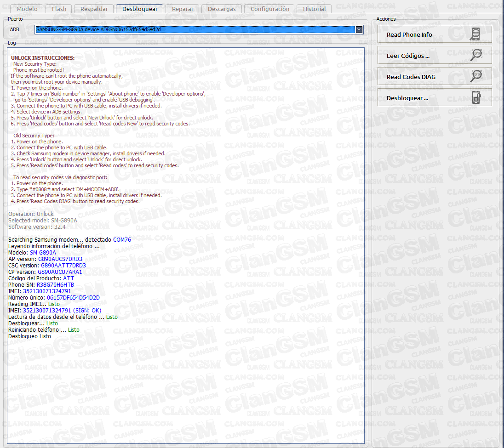Click the 'UNLOCK INSTRUCCIONES:' heading

(x=43, y=58)
